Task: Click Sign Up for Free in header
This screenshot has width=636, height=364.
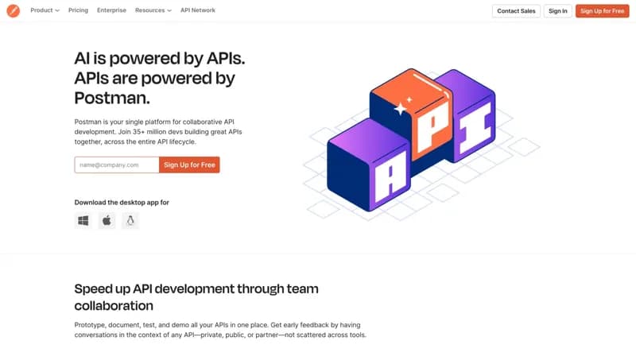Action: tap(602, 11)
